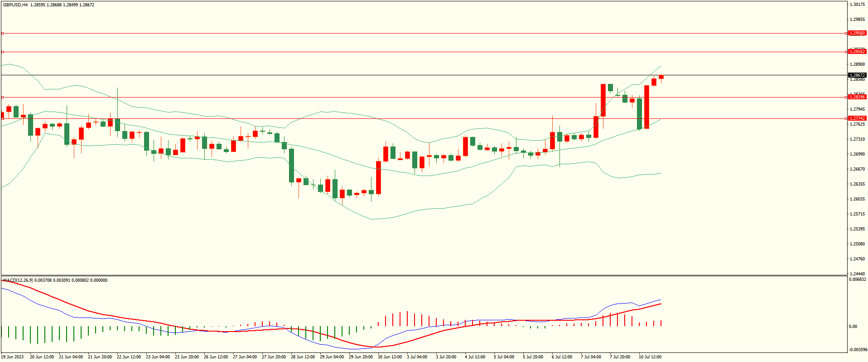Viewport: 868px width, 362px height.
Task: Grab left anchor of the 1.29162 line
Action: tap(2, 52)
